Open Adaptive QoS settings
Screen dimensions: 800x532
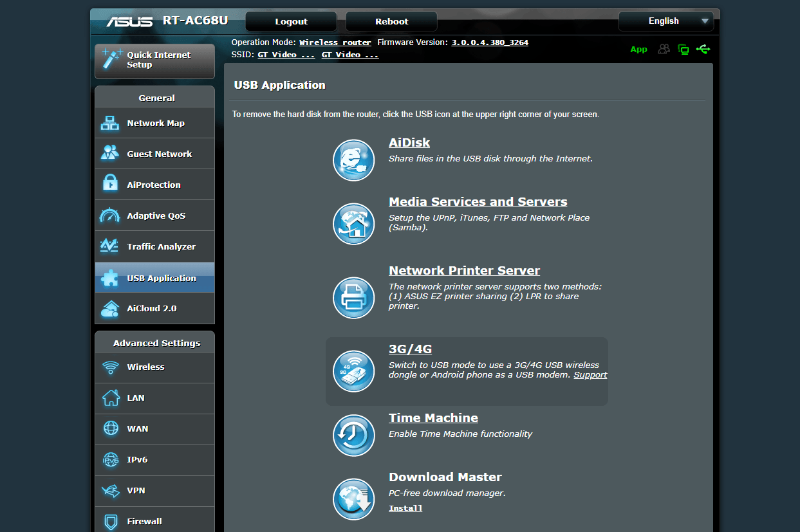tap(154, 216)
